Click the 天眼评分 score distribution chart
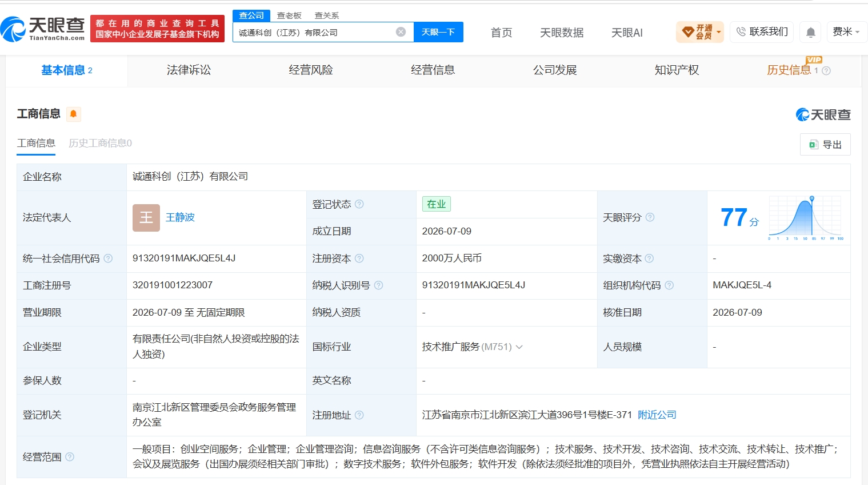The image size is (868, 485). click(x=806, y=218)
